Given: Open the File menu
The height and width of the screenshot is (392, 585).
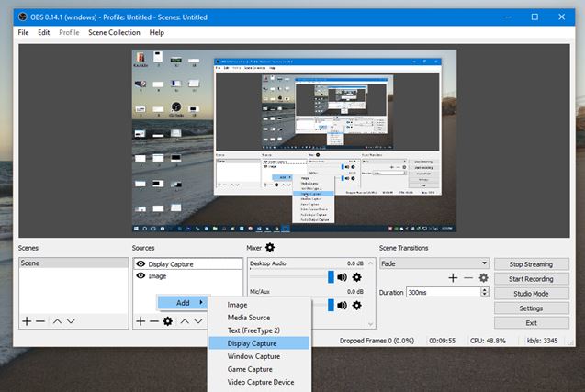Looking at the screenshot, I should click(23, 32).
